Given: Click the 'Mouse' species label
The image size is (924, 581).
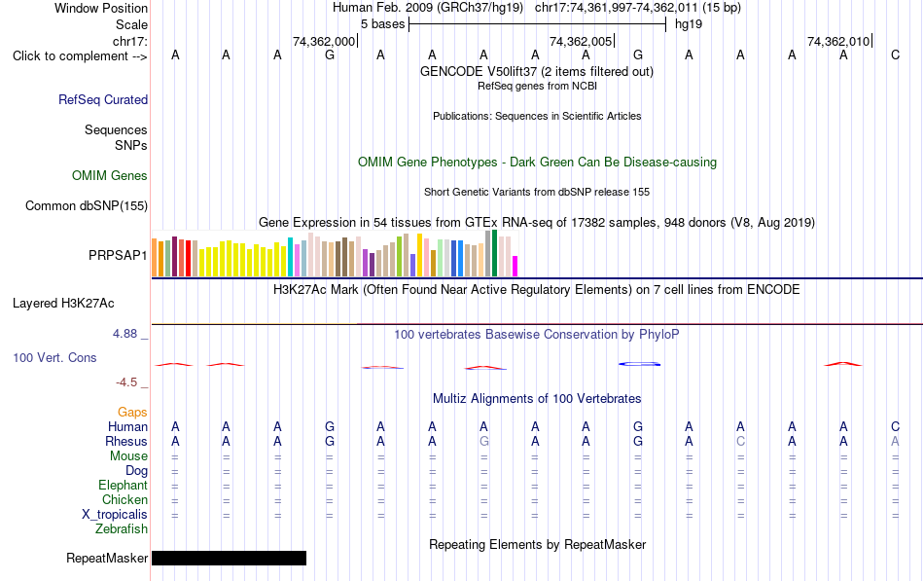Looking at the screenshot, I should (128, 456).
